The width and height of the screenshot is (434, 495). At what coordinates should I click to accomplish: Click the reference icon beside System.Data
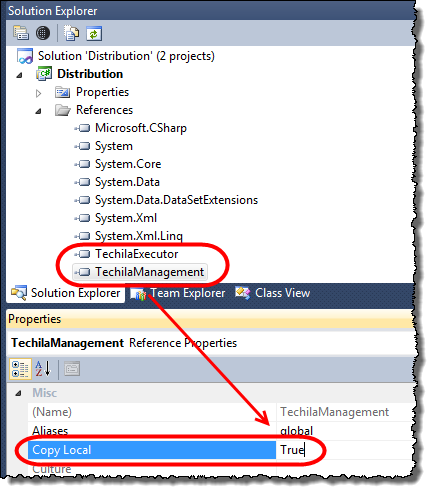point(82,182)
